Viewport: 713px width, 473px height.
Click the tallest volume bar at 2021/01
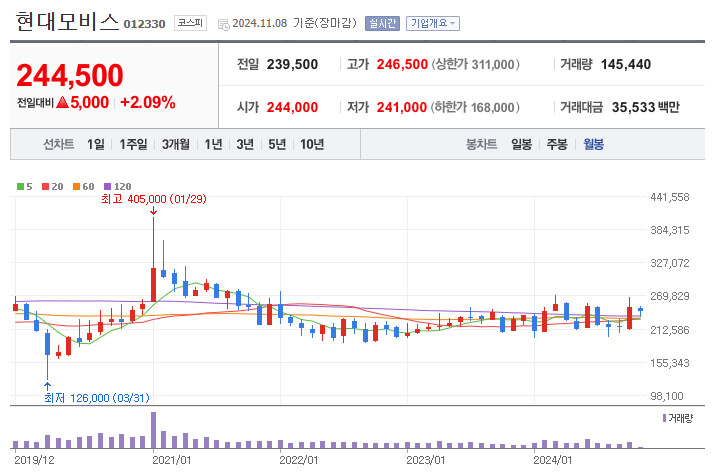click(x=153, y=430)
